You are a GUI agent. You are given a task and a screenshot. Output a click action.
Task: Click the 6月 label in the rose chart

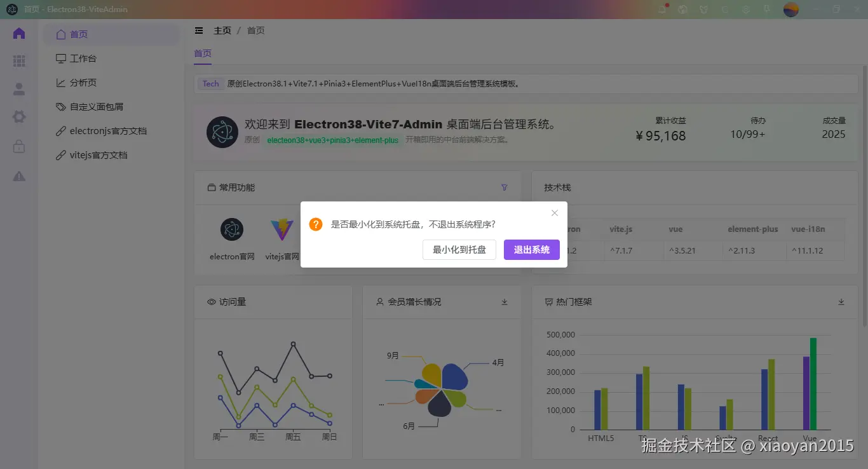coord(409,426)
